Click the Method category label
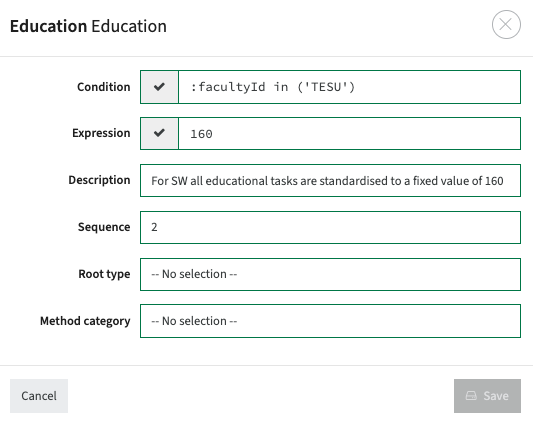 pos(85,321)
